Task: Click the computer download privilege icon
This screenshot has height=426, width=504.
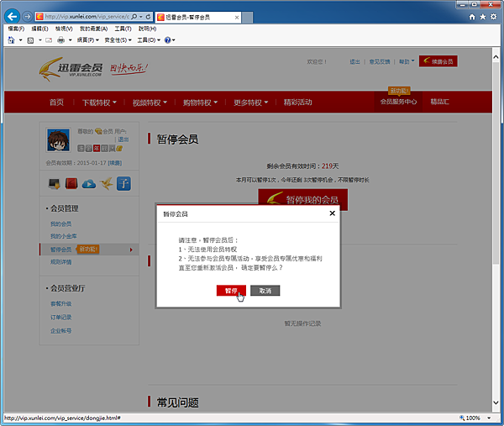Action: [54, 183]
